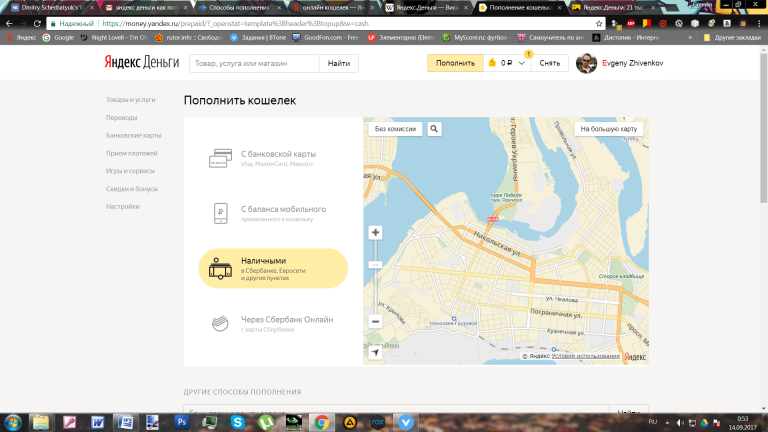Switch to 'яндекс деньги как пополнить' tab
The image size is (768, 432).
pos(145,7)
